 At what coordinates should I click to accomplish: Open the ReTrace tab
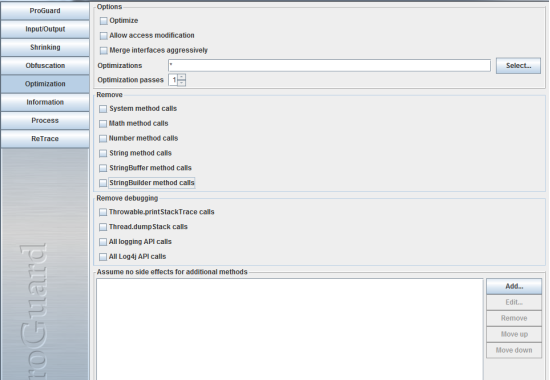[45, 139]
